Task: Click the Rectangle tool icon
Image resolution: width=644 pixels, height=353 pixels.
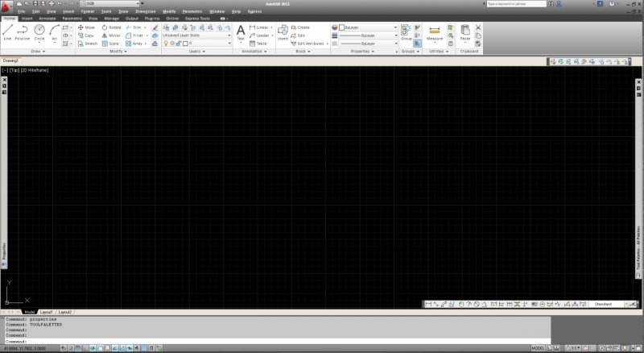Action: pos(65,27)
